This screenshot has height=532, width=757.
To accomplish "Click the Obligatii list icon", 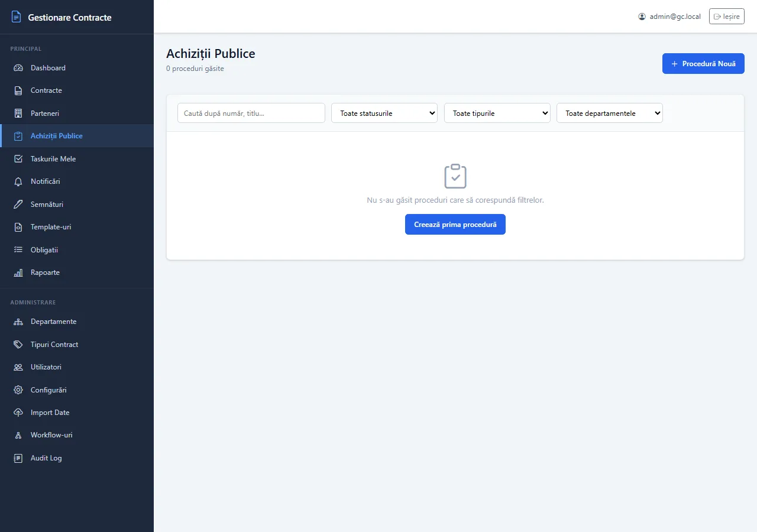I will 18,249.
